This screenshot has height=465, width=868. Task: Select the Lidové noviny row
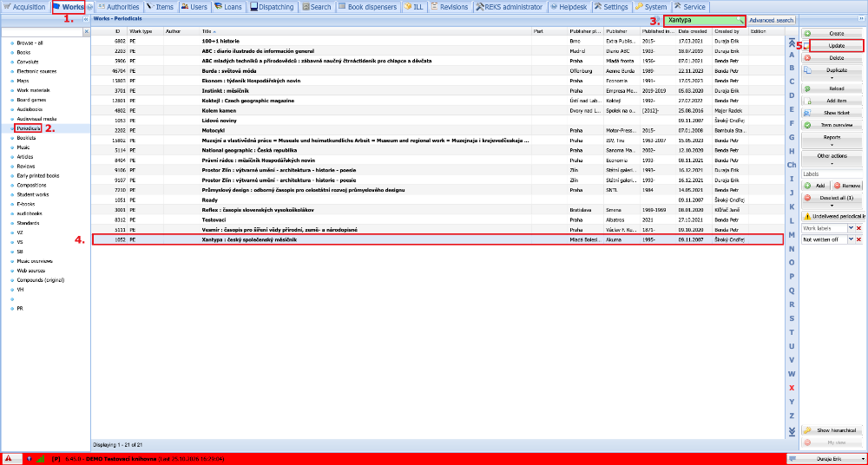pyautogui.click(x=437, y=120)
